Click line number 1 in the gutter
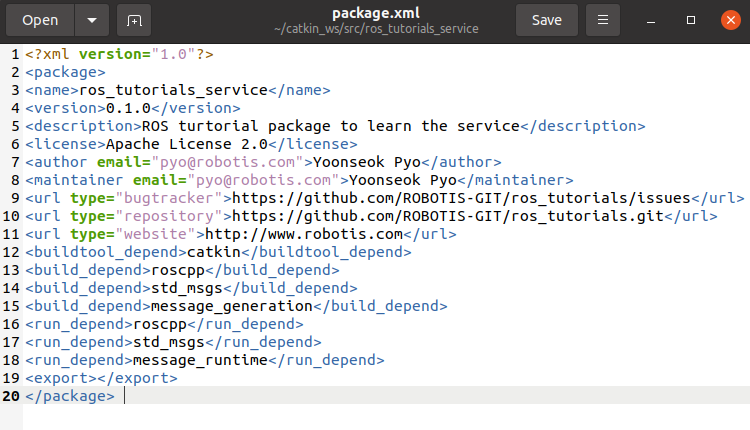Image resolution: width=750 pixels, height=430 pixels. (x=15, y=54)
